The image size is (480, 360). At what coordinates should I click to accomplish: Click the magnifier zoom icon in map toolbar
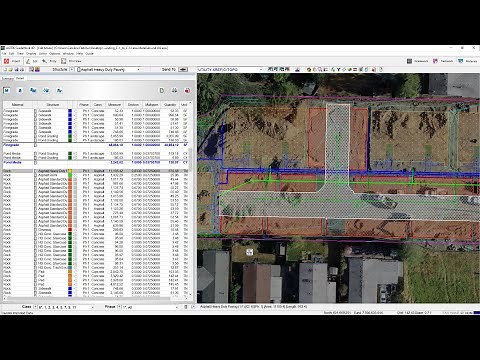[320, 69]
